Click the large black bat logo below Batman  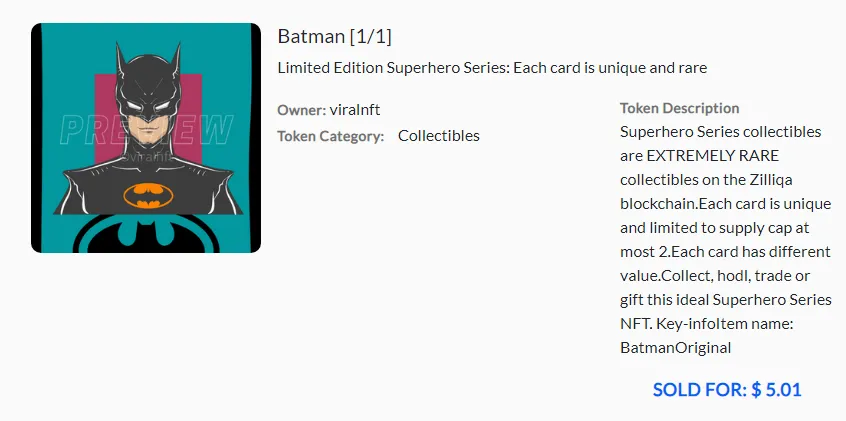click(x=146, y=234)
